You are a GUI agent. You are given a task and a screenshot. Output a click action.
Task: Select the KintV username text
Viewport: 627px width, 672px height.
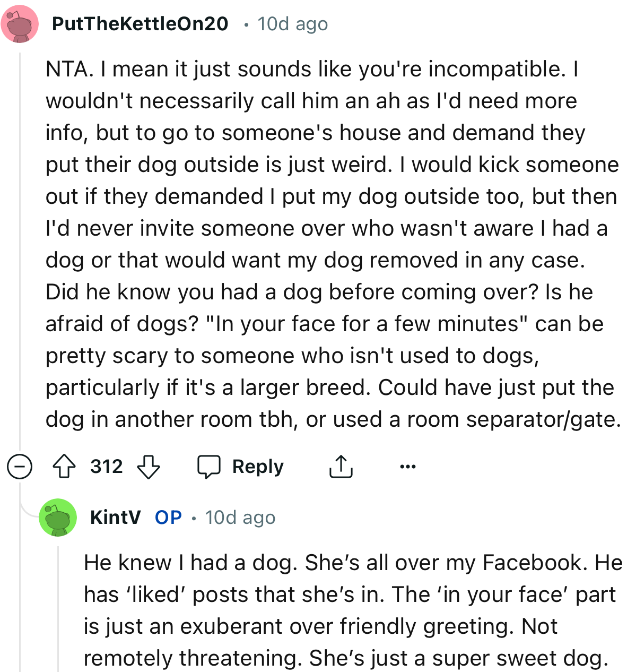point(116,518)
